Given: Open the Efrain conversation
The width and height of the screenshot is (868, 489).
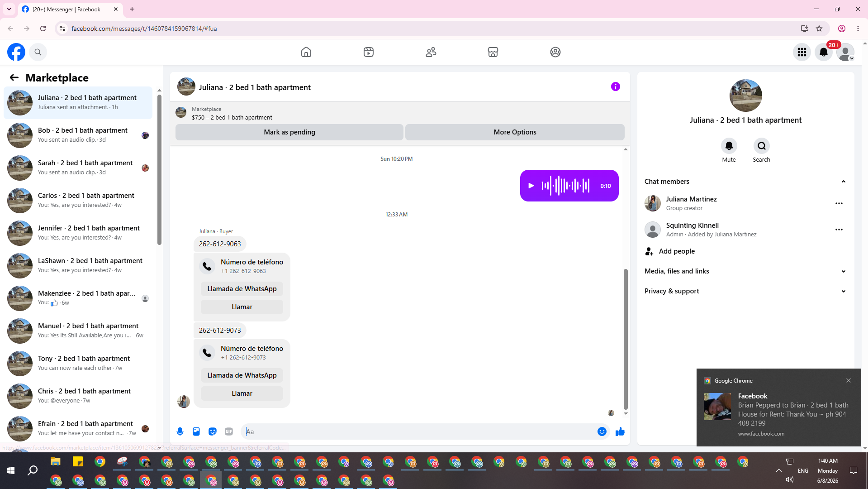Looking at the screenshot, I should pos(78,429).
